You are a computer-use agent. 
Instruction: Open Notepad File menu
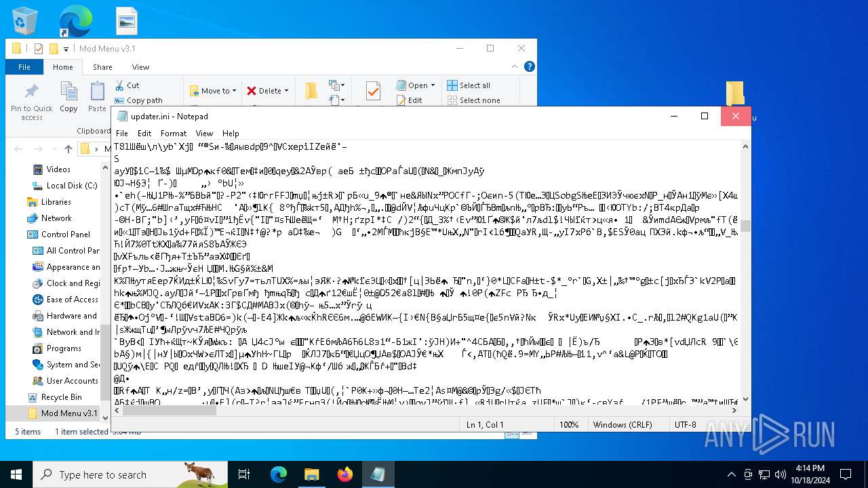[x=122, y=134]
